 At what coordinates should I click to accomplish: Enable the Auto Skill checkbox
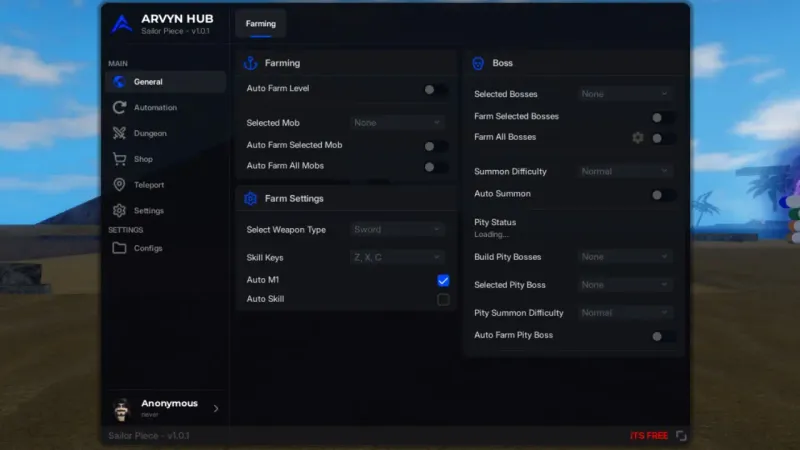443,299
